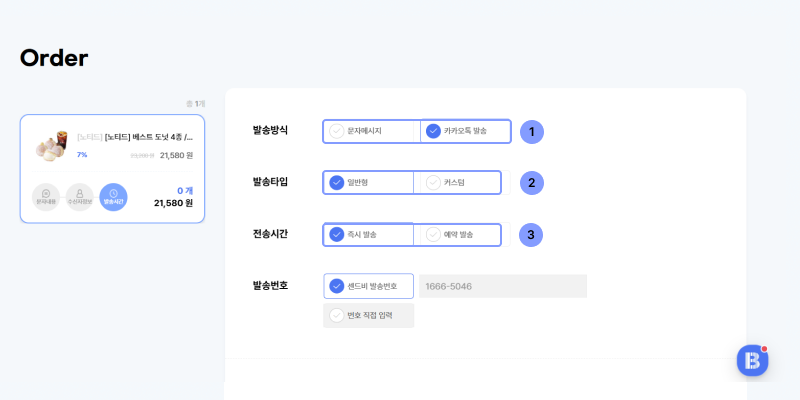
Task: Click the 1666-5046 sender number field
Action: pos(502,286)
